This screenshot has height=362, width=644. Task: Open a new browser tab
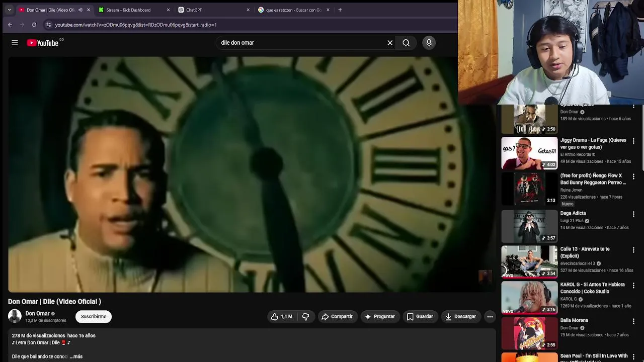pyautogui.click(x=340, y=10)
